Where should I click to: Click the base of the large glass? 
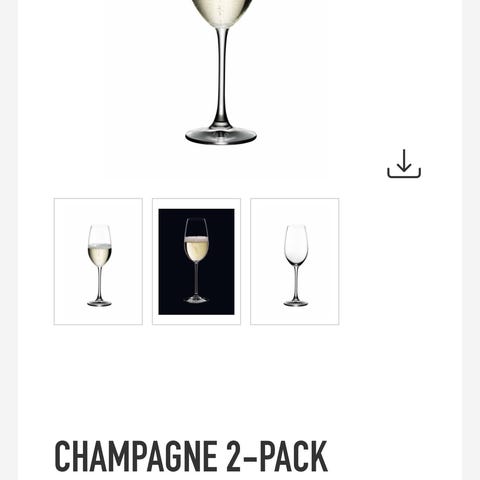coord(221,135)
